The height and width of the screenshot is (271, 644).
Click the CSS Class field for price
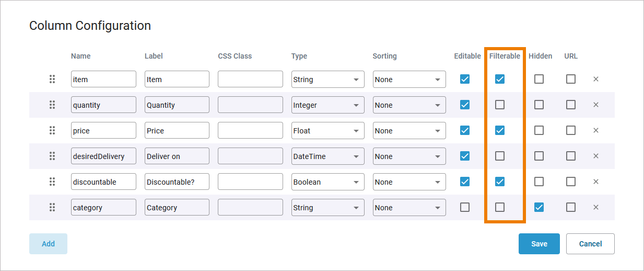coord(250,130)
